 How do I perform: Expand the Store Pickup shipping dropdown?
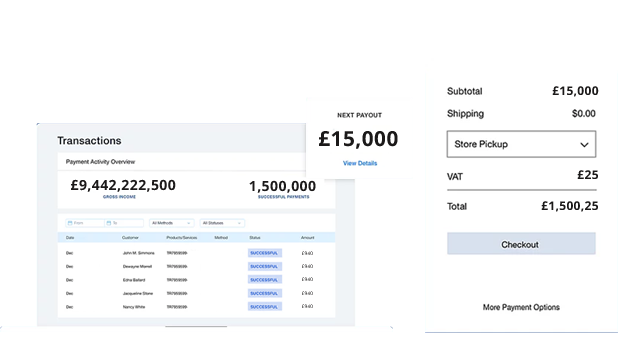point(521,144)
